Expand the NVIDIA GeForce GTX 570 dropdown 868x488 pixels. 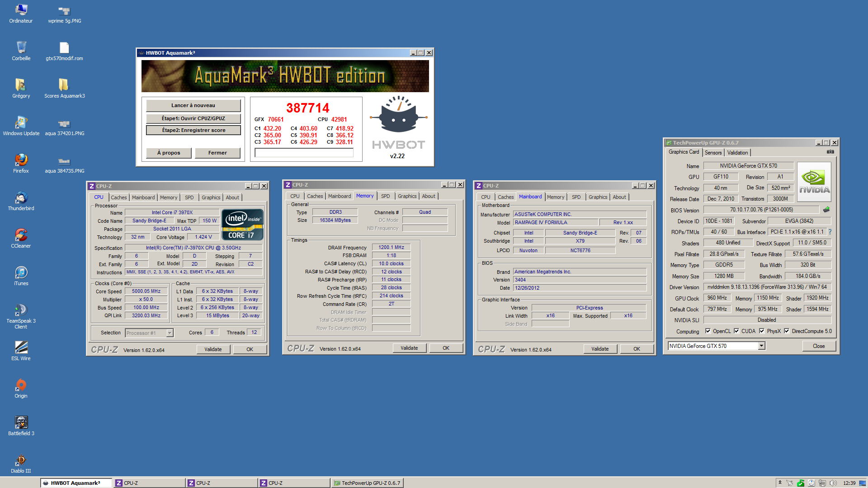(x=761, y=346)
